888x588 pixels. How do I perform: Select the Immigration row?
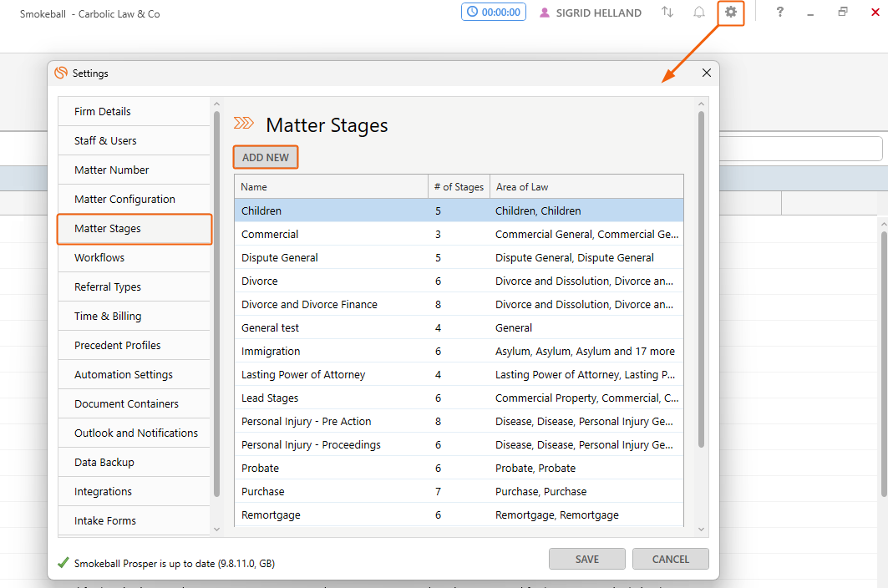coord(459,352)
